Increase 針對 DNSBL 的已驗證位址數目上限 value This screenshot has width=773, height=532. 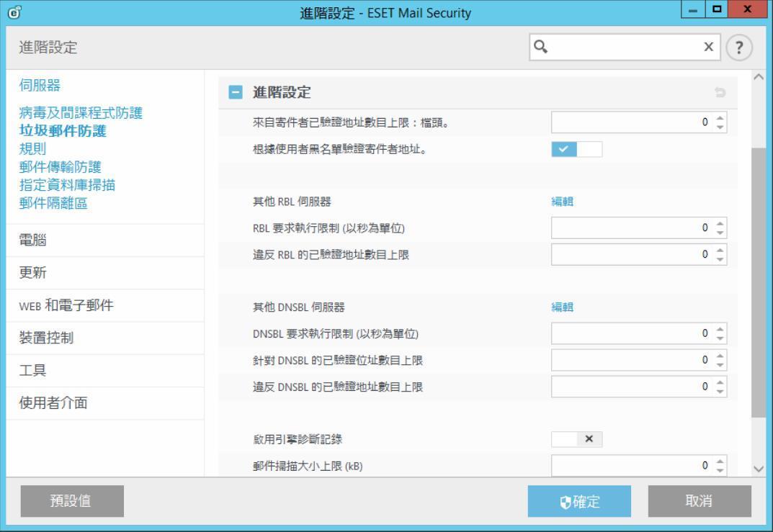click(720, 356)
